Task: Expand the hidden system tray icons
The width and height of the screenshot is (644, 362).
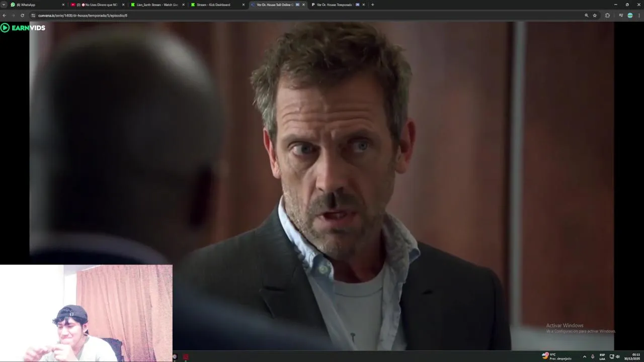Action: [x=584, y=356]
